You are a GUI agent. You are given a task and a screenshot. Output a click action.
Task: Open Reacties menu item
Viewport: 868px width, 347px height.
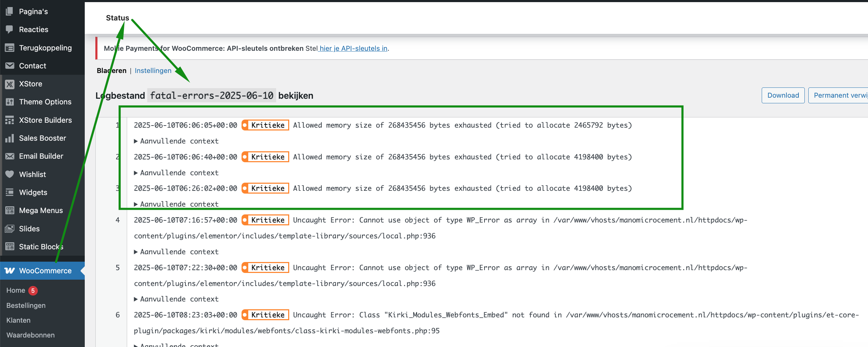pos(34,29)
